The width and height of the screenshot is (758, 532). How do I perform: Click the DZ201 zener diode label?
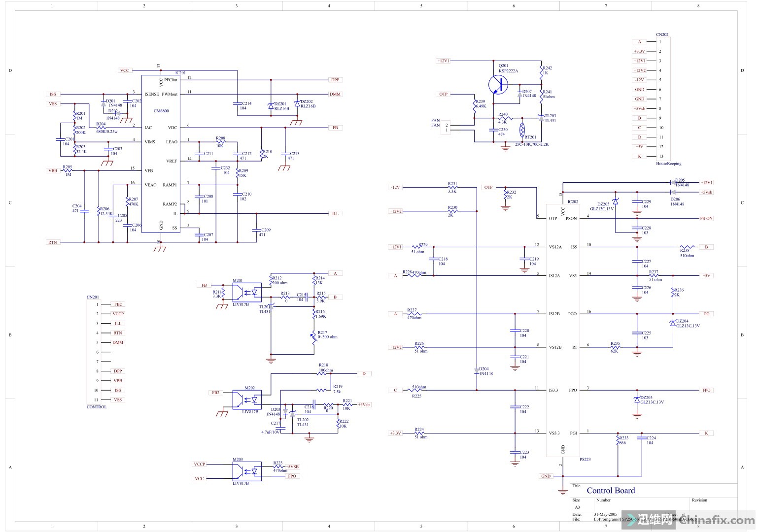tap(282, 106)
